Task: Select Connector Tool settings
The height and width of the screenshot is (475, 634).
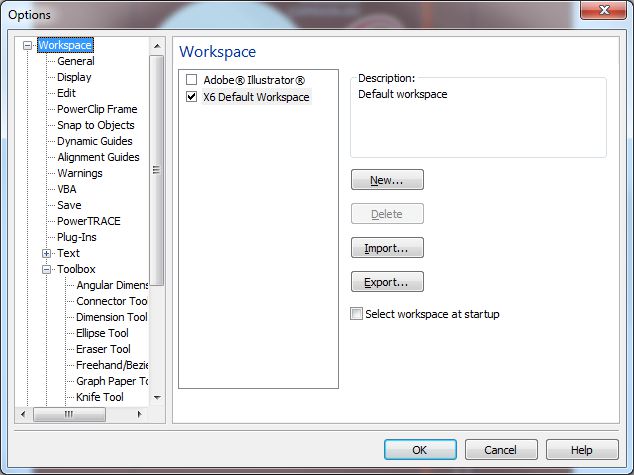Action: pos(112,301)
